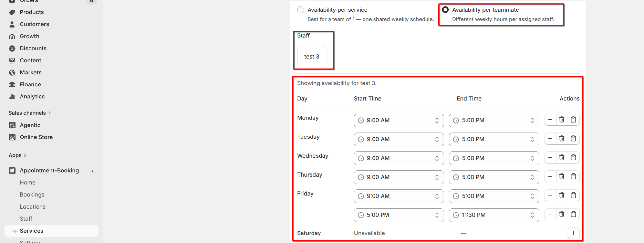Open Bookings under Appointment-Booking
This screenshot has width=644, height=243.
coord(32,195)
